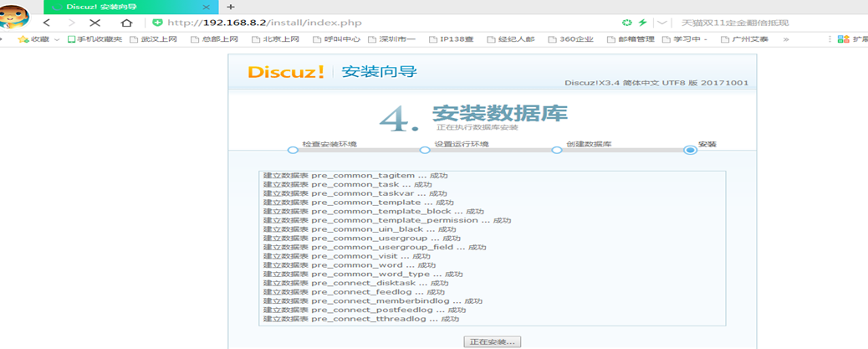The height and width of the screenshot is (349, 868).
Task: Open the browser home page icon
Action: point(127,23)
